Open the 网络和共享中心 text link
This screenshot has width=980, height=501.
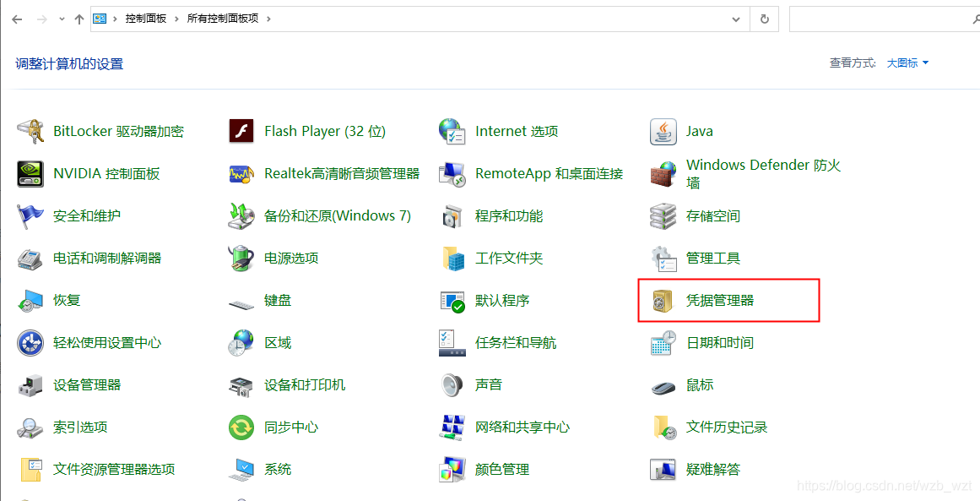(x=522, y=427)
